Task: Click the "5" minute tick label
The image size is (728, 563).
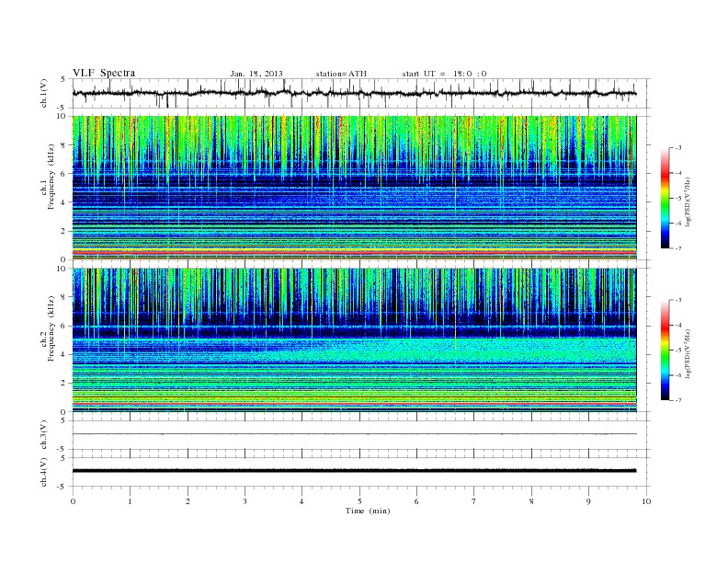Action: click(x=359, y=501)
